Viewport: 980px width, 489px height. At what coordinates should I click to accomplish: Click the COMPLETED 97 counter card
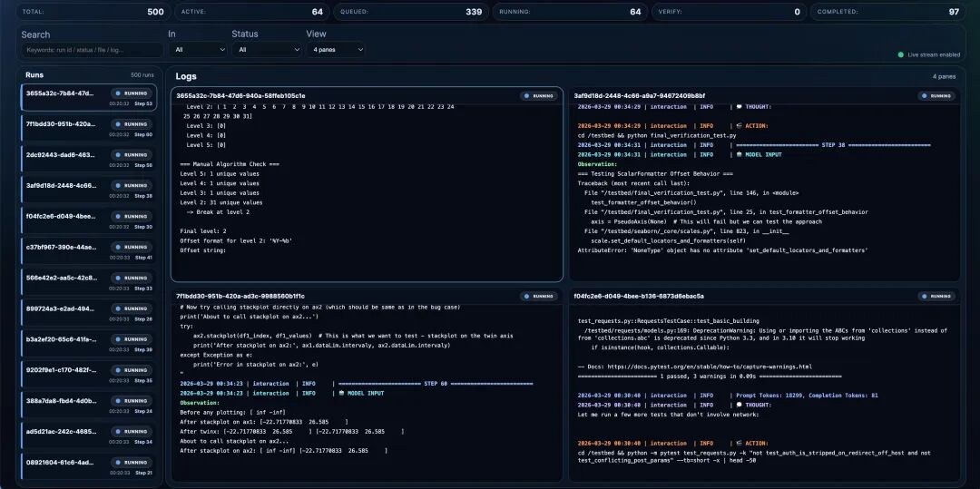[888, 11]
